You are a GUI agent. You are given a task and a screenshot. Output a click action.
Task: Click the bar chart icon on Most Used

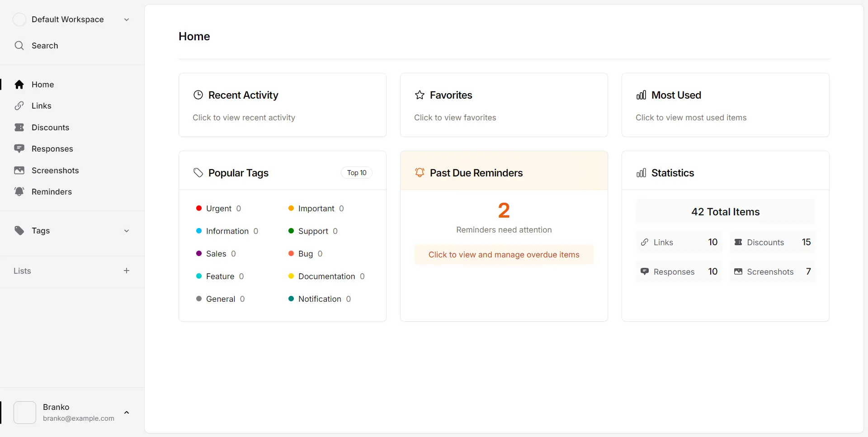tap(641, 95)
